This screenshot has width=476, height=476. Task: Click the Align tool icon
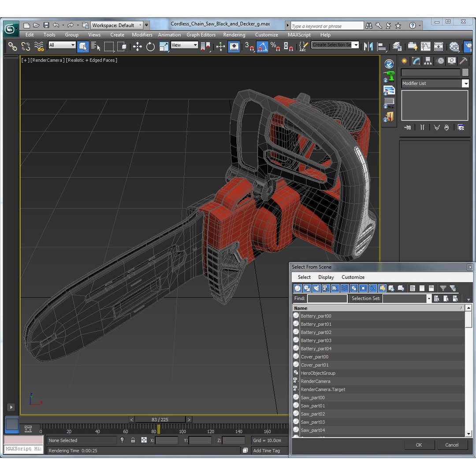381,46
